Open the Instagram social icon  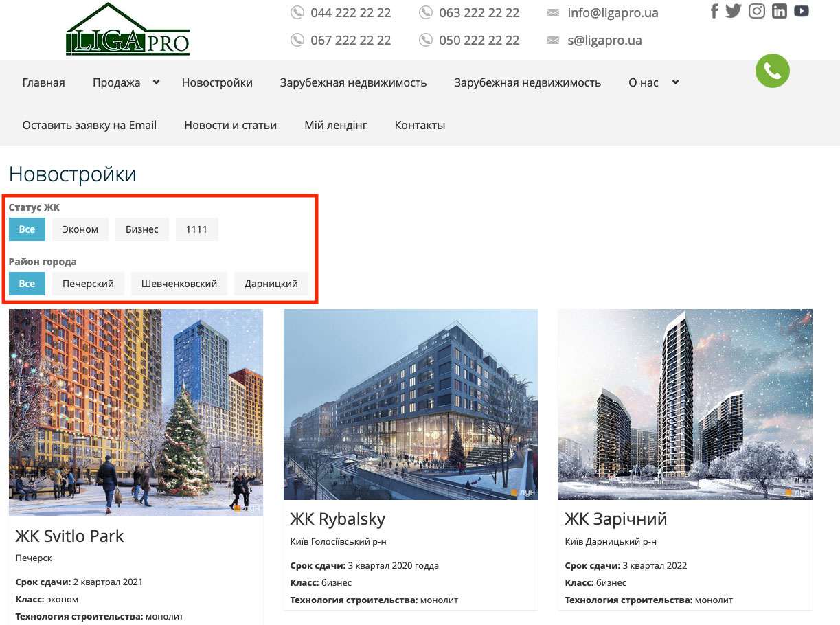click(x=757, y=11)
